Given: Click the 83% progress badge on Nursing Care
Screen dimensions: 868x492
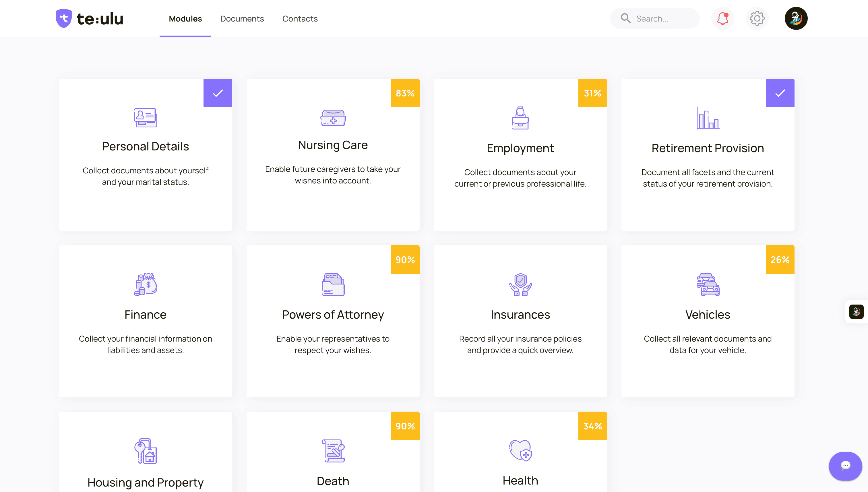Looking at the screenshot, I should 405,93.
